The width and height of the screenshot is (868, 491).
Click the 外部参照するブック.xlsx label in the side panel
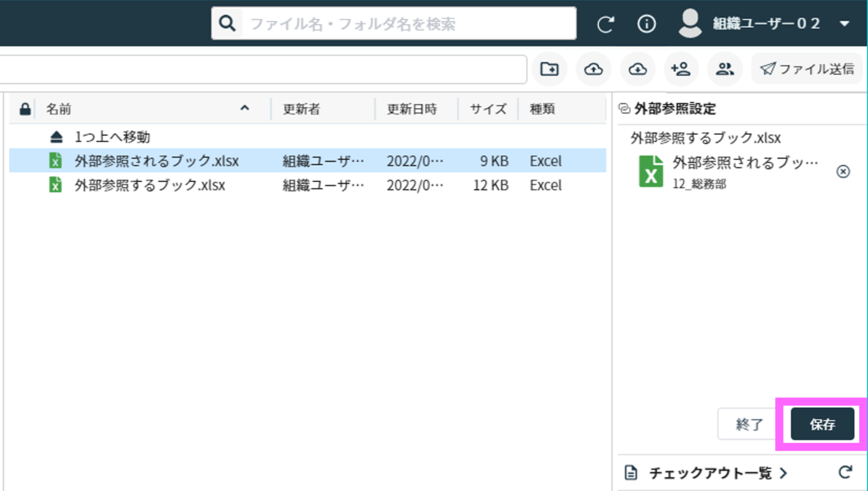point(705,138)
